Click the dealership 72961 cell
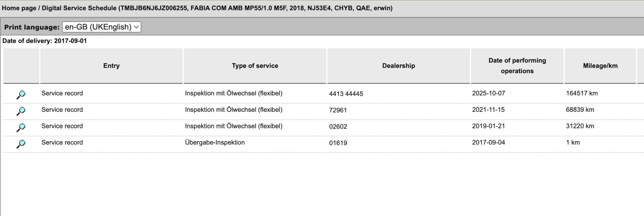Image resolution: width=644 pixels, height=216 pixels. click(x=338, y=110)
